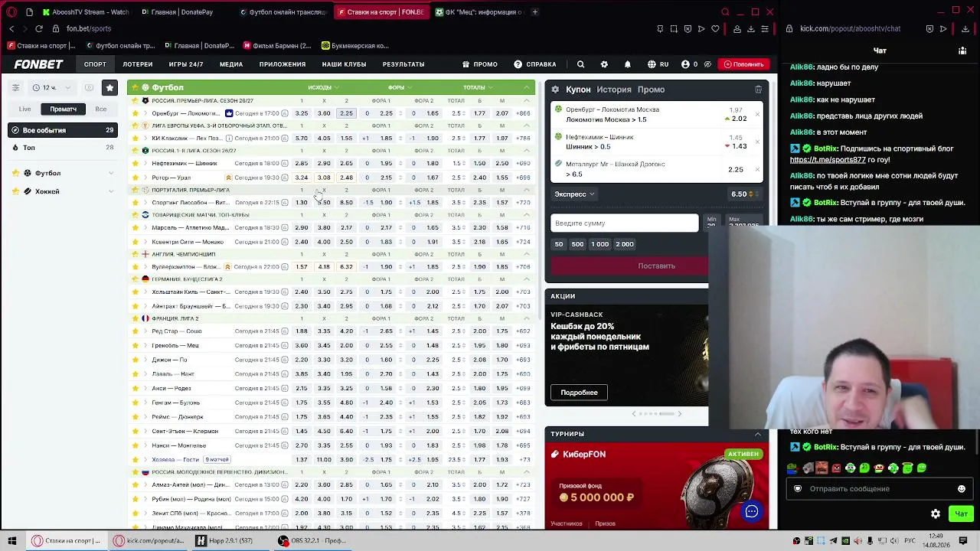Open the Спорт menu item
The height and width of the screenshot is (551, 980).
click(95, 64)
